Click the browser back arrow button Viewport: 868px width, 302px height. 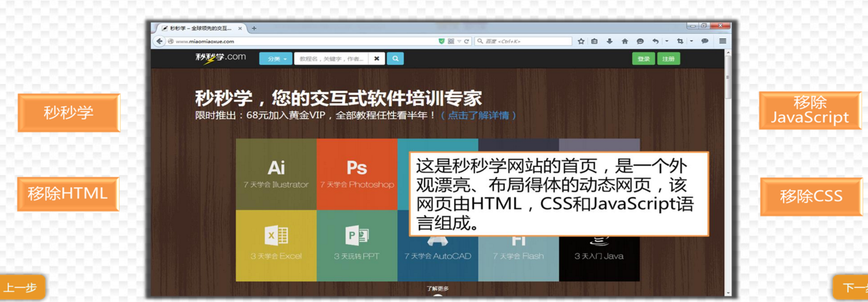pyautogui.click(x=159, y=41)
